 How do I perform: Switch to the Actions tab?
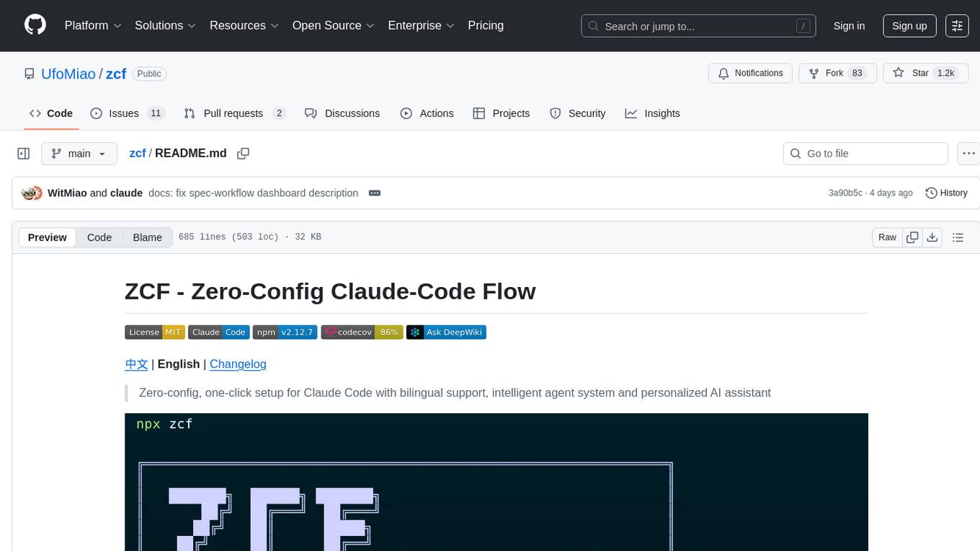427,113
